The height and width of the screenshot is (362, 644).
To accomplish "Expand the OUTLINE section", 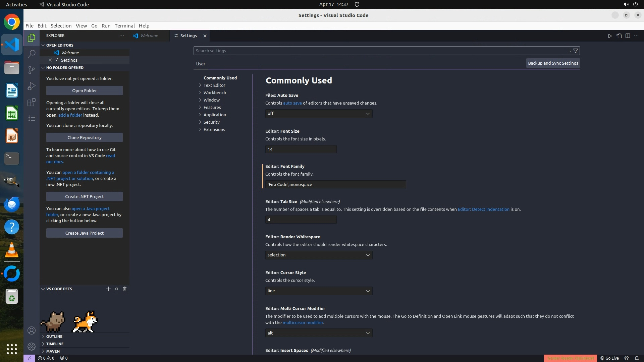I will pyautogui.click(x=54, y=336).
